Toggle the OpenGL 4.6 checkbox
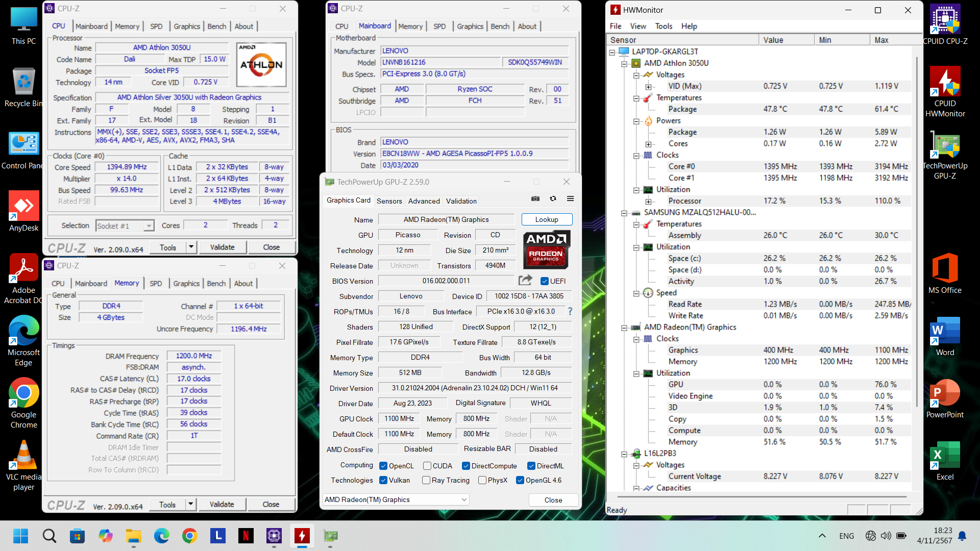980x551 pixels. tap(520, 480)
